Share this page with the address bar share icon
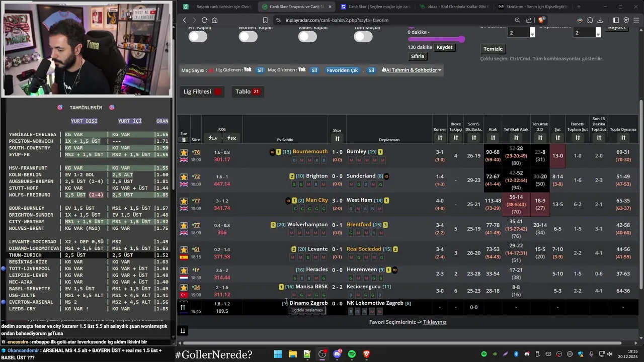The width and height of the screenshot is (644, 362). 529,20
